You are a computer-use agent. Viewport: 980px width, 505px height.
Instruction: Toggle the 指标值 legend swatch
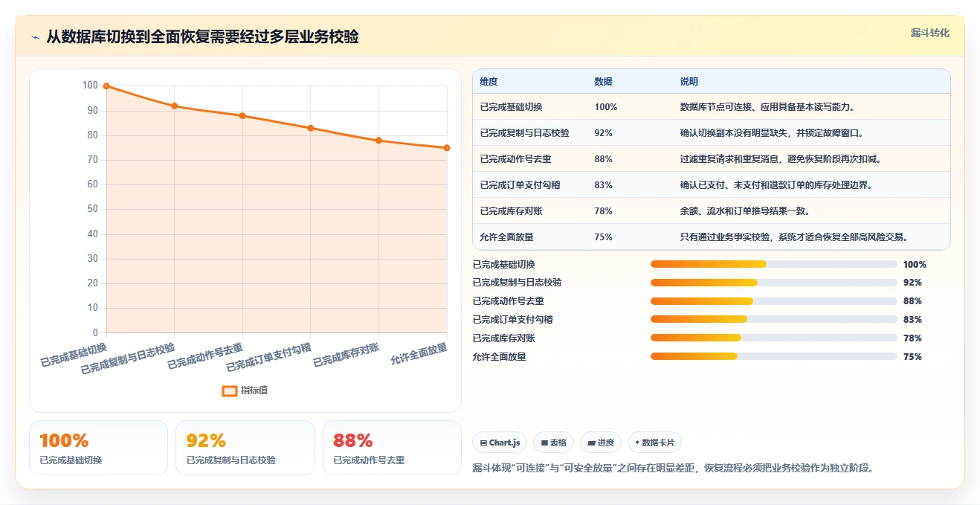230,390
